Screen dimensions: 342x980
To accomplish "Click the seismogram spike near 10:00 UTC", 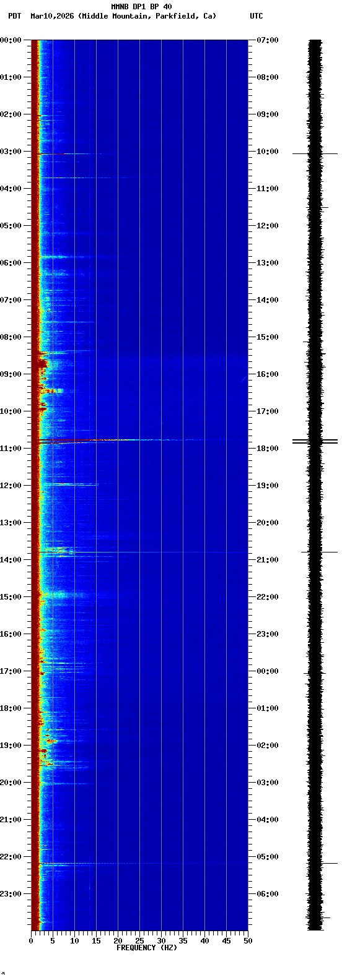I will tap(315, 153).
